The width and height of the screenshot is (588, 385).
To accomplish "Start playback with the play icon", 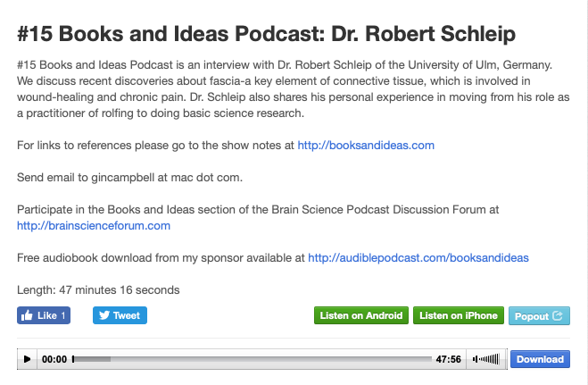I will (27, 359).
